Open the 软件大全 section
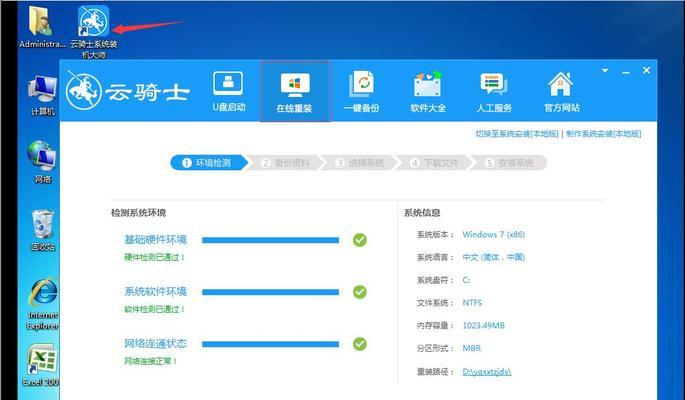This screenshot has width=685, height=400. click(x=428, y=92)
